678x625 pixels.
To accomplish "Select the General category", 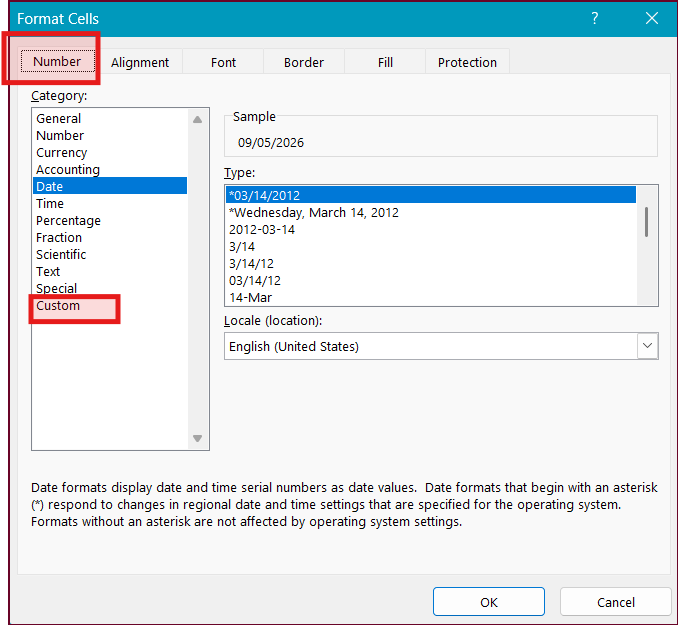I will point(110,119).
